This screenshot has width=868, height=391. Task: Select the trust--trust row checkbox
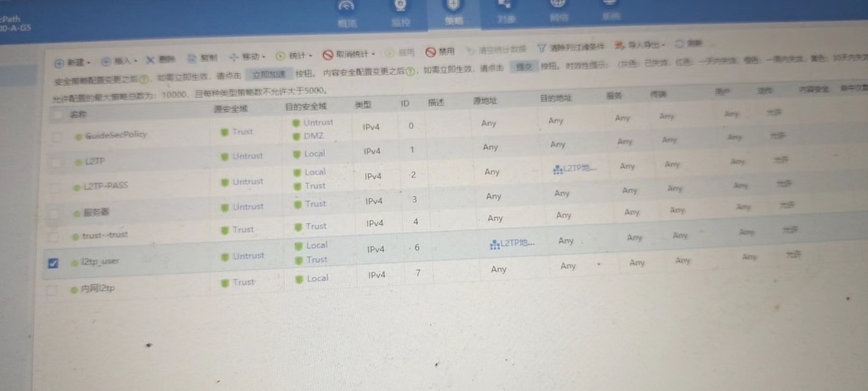point(53,237)
